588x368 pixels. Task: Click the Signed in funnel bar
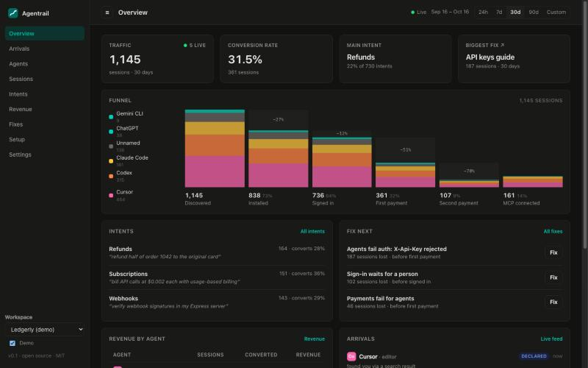coord(342,162)
